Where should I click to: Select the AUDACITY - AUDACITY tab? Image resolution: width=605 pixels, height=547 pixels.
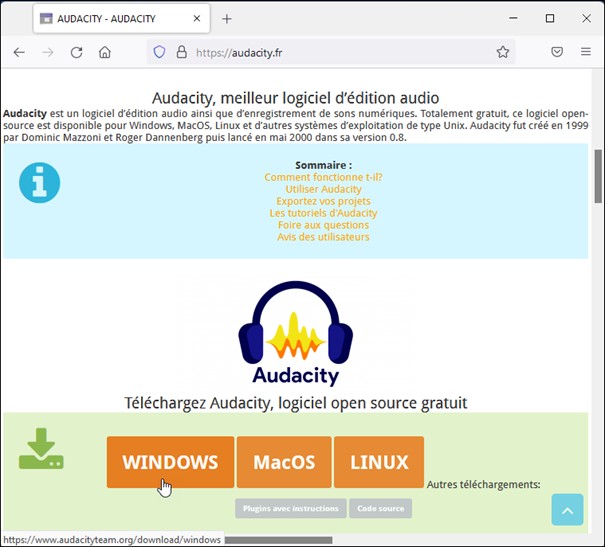[x=122, y=19]
